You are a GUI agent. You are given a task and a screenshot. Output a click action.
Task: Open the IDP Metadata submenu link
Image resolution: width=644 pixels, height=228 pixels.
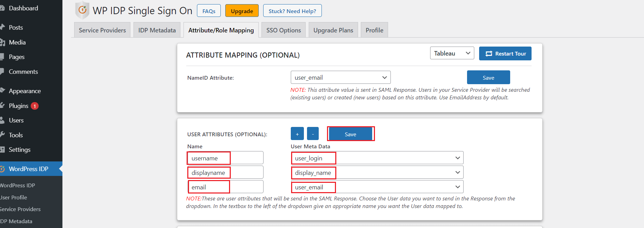pyautogui.click(x=16, y=221)
